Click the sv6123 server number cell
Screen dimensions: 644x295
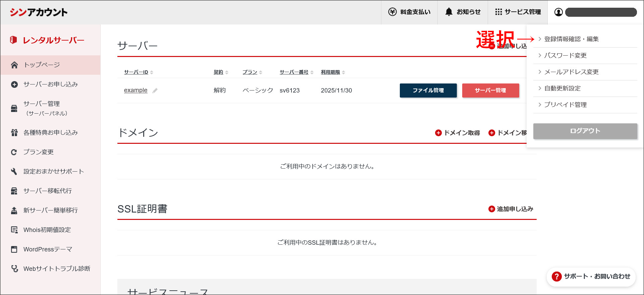(289, 91)
